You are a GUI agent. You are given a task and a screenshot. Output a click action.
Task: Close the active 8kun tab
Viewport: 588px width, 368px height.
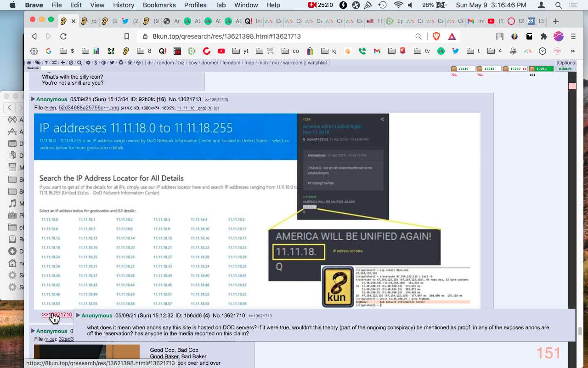pos(73,21)
